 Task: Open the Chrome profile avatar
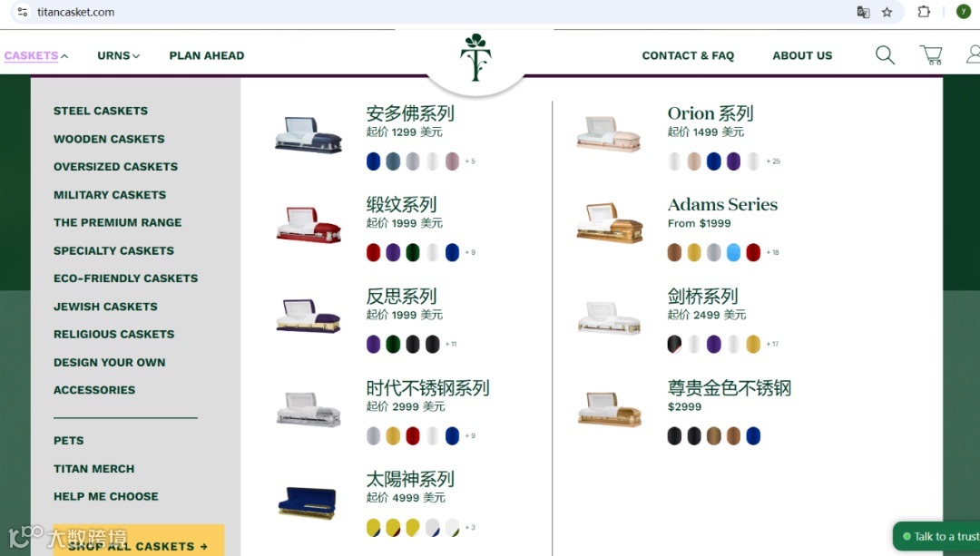point(963,11)
